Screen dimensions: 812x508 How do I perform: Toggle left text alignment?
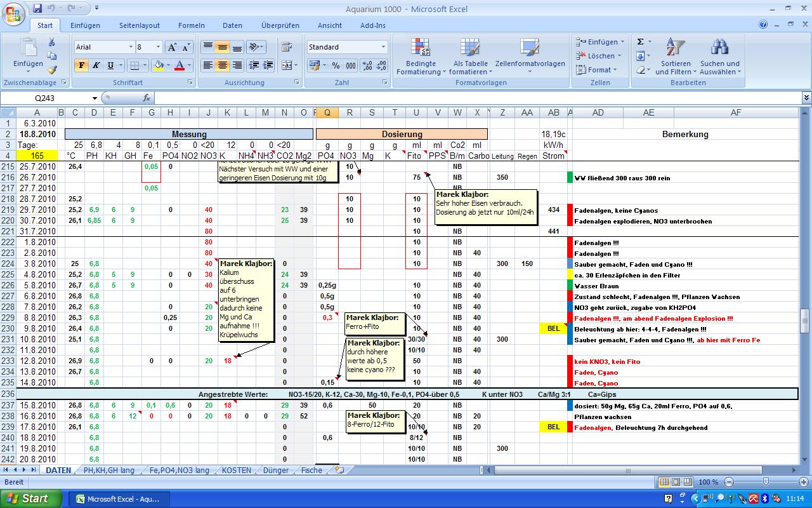point(207,65)
